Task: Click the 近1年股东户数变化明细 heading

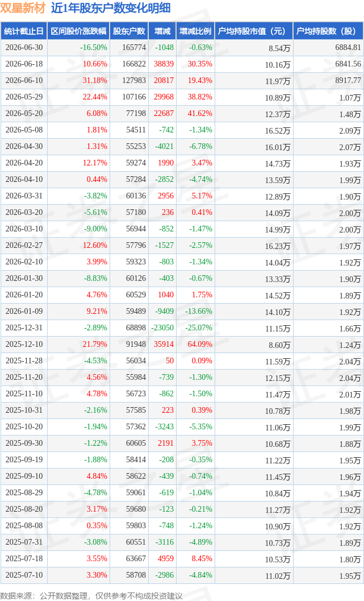Action: [x=111, y=8]
